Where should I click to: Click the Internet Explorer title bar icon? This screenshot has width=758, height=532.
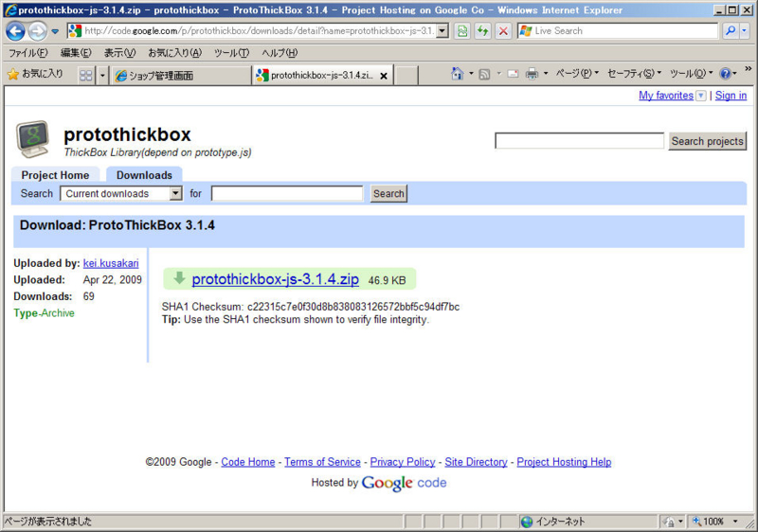click(x=10, y=9)
